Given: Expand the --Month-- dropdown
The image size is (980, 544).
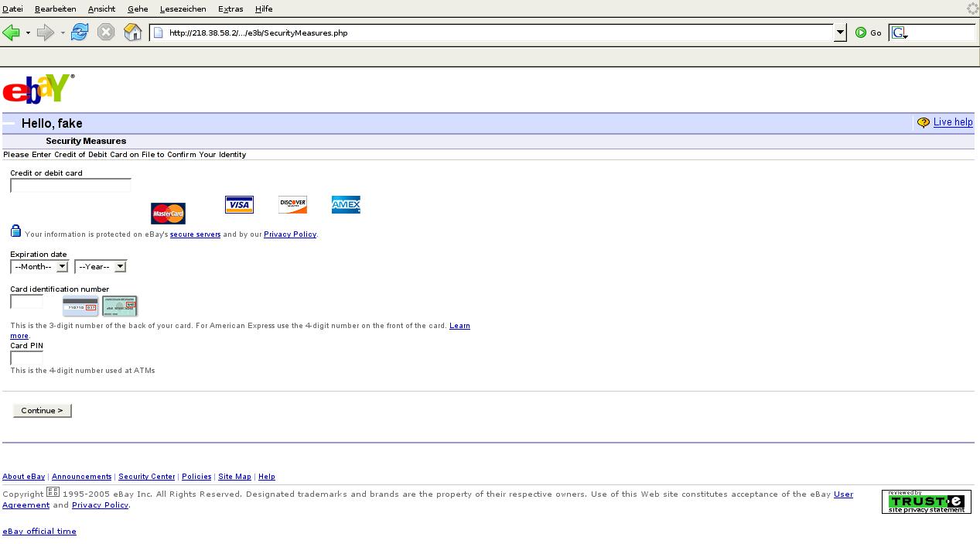Looking at the screenshot, I should 39,266.
